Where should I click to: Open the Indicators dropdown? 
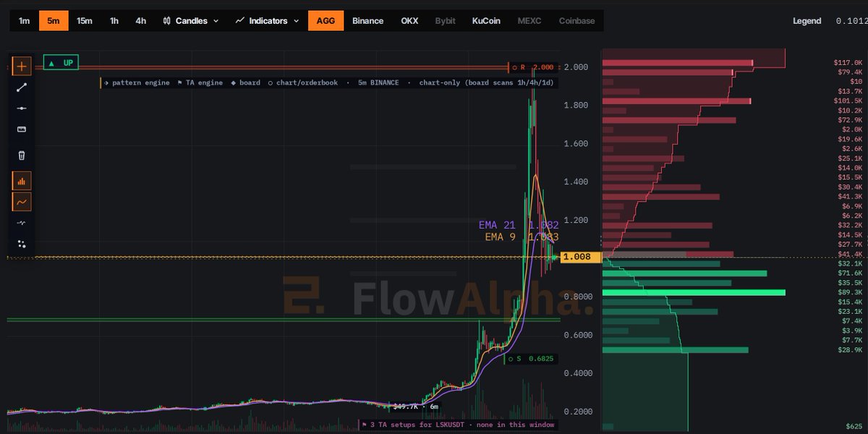pos(267,21)
